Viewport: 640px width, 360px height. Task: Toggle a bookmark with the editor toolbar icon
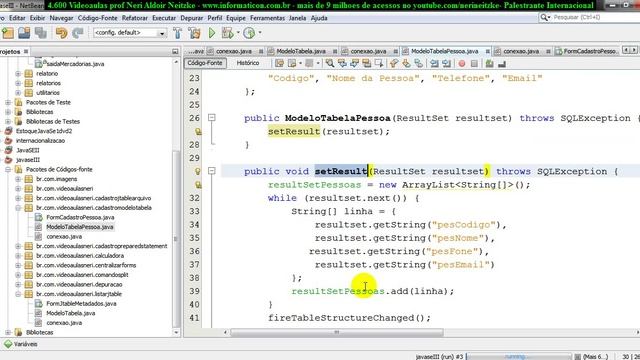(x=418, y=64)
